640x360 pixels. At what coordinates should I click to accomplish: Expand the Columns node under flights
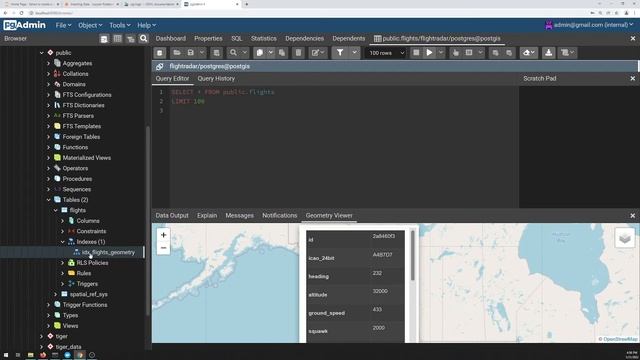pyautogui.click(x=62, y=221)
